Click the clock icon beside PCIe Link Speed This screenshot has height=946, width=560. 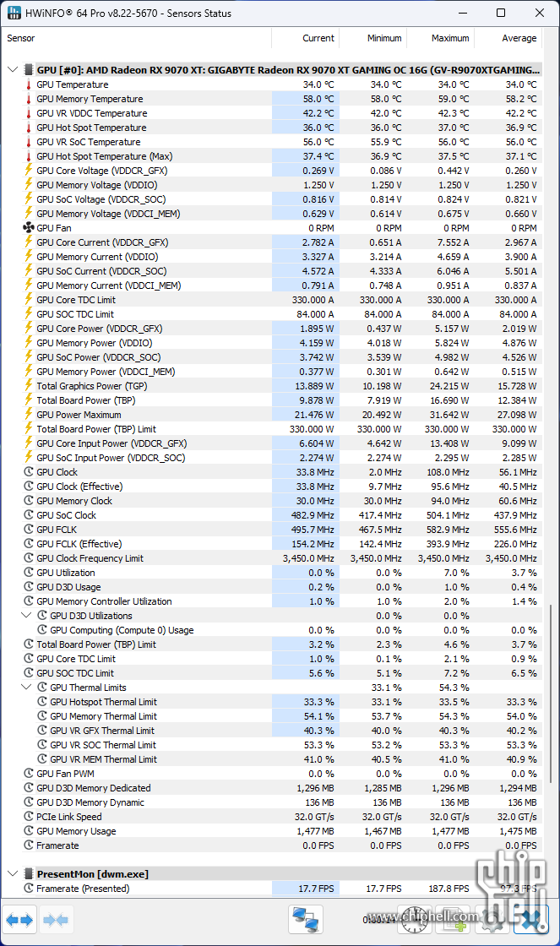coord(29,816)
